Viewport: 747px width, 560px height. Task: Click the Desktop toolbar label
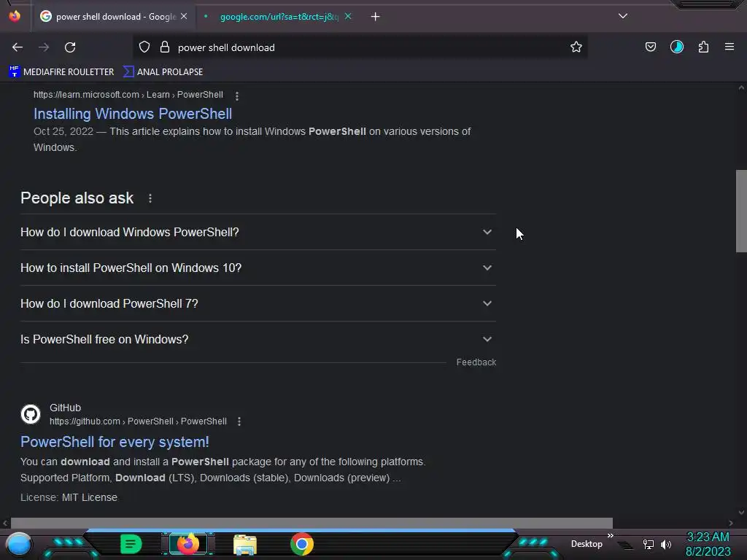click(x=587, y=544)
